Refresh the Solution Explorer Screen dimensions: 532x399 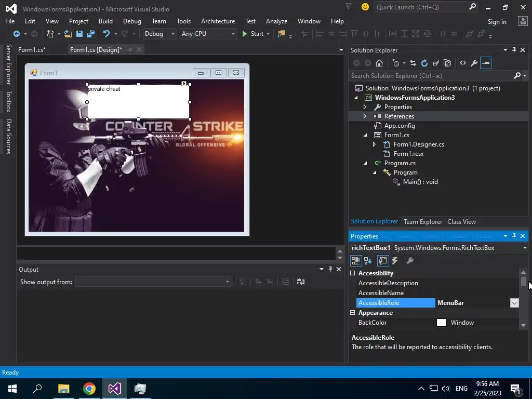click(x=424, y=63)
